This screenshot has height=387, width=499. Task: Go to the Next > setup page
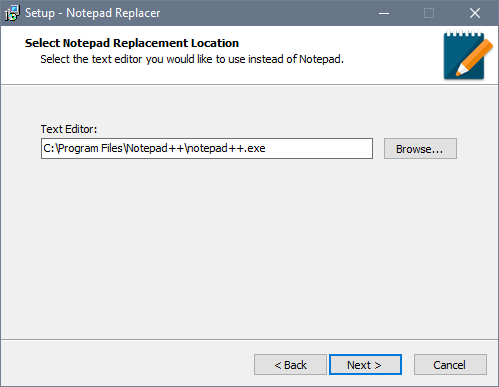click(365, 365)
